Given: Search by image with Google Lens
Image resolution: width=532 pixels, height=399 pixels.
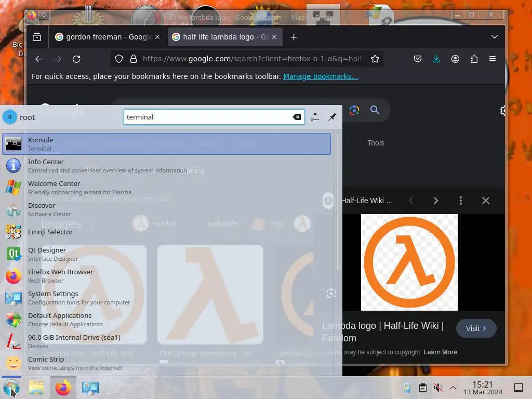Looking at the screenshot, I should coord(354,110).
